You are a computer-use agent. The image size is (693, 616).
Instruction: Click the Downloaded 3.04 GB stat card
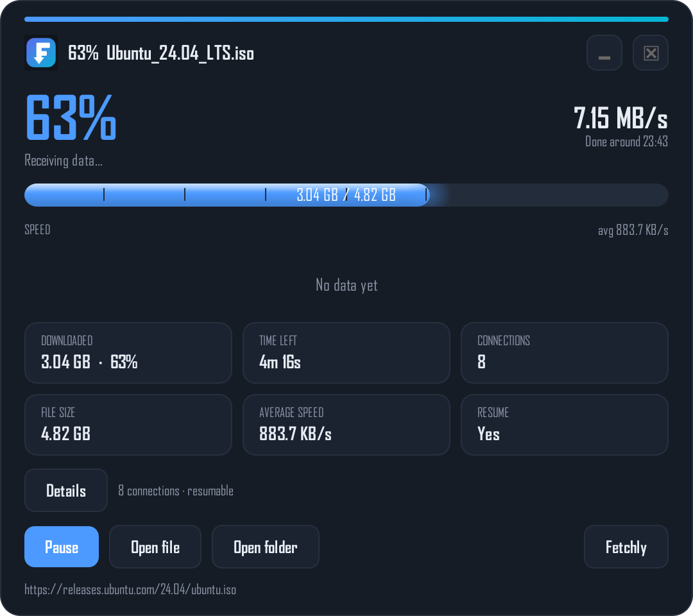(128, 353)
